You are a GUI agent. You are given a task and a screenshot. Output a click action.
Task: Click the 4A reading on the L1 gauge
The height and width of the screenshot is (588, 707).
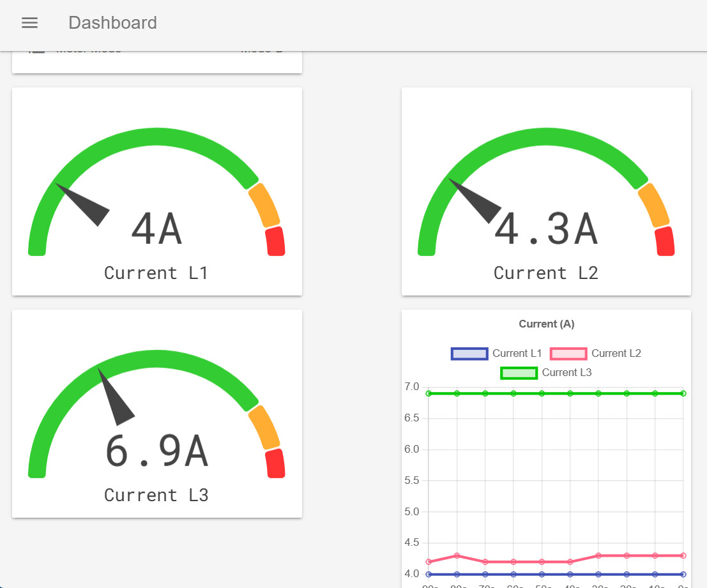[156, 229]
